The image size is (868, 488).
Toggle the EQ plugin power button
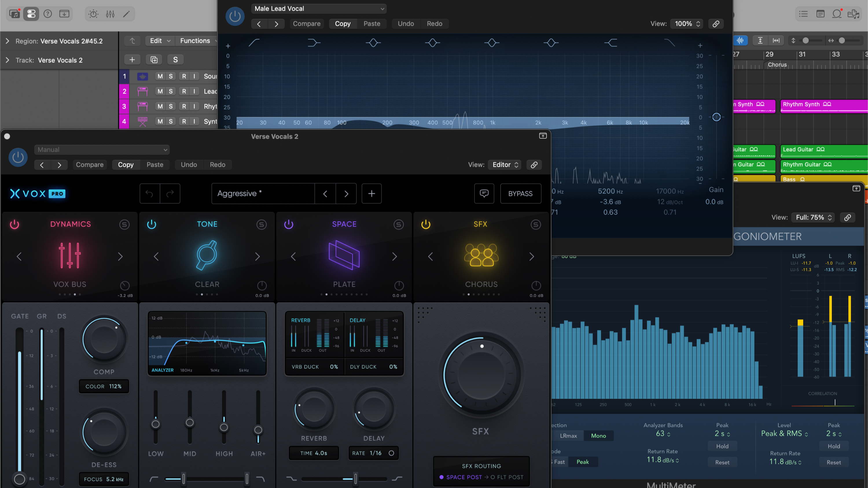point(235,16)
